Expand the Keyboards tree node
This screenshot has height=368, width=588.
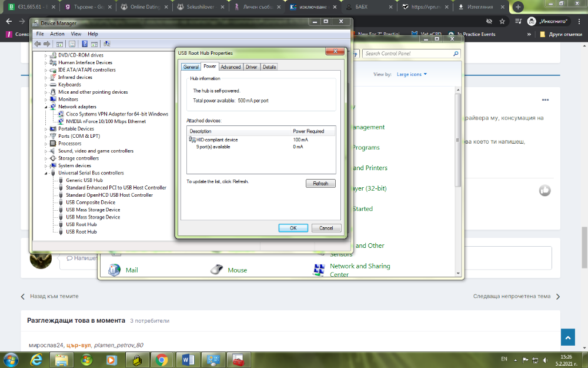pos(46,85)
